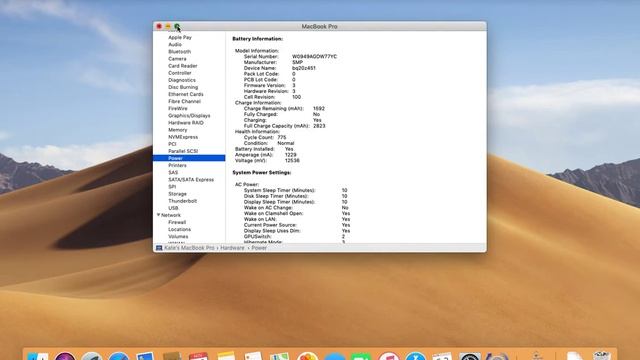Screen dimensions: 640x360
Task: Click the Manufacturer value SMP
Action: (x=297, y=62)
